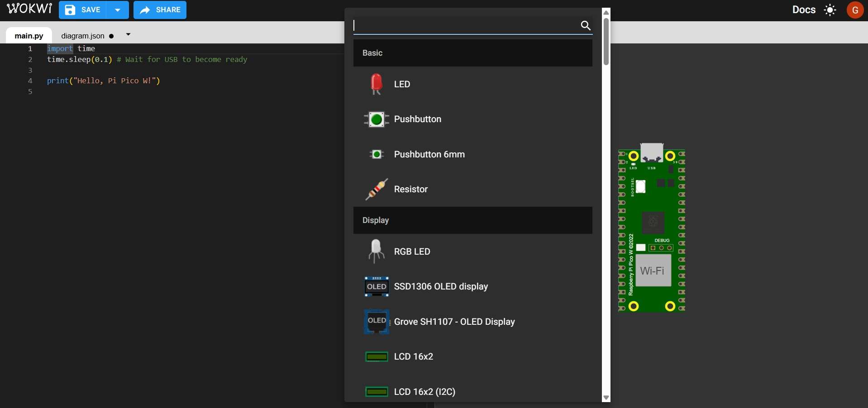Switch to the diagram.json tab
This screenshot has height=408, width=868.
click(x=83, y=36)
